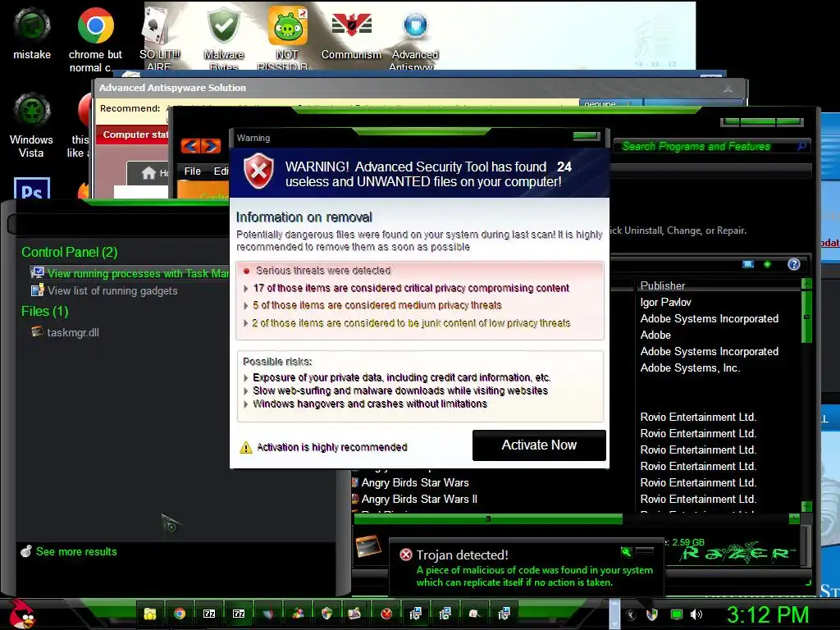Image resolution: width=840 pixels, height=630 pixels.
Task: Click the Files (1) results heading
Action: [x=45, y=311]
